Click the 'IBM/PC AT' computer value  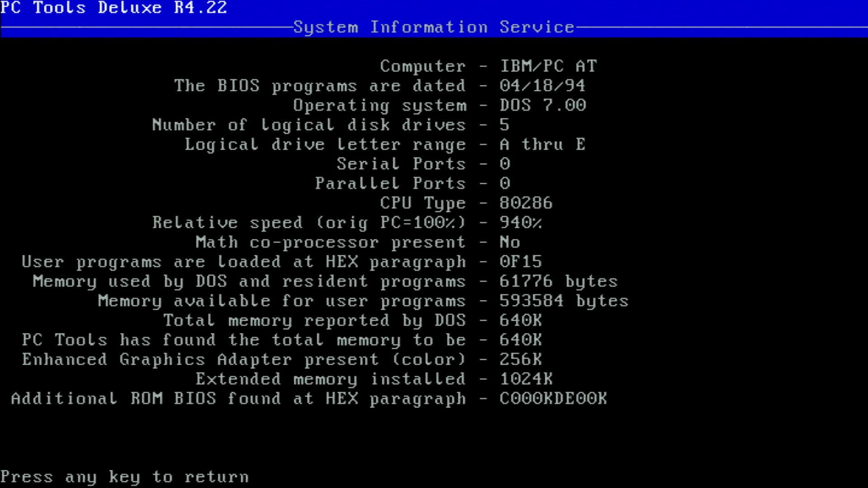click(x=548, y=66)
